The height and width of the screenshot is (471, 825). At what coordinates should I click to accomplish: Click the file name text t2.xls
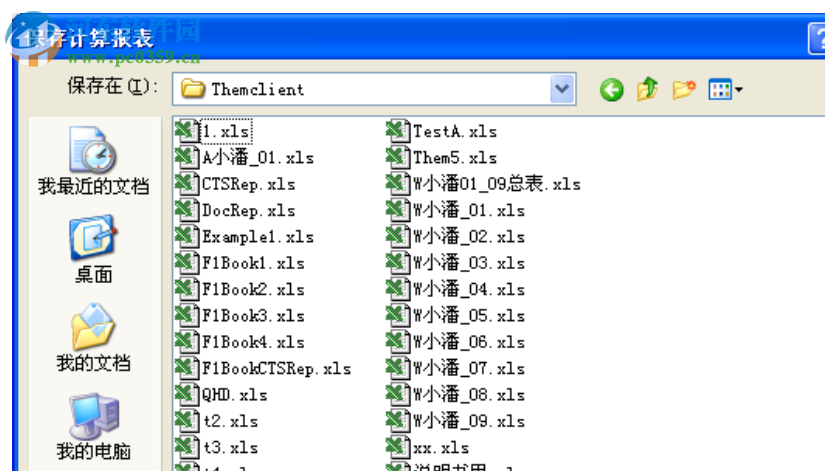230,421
